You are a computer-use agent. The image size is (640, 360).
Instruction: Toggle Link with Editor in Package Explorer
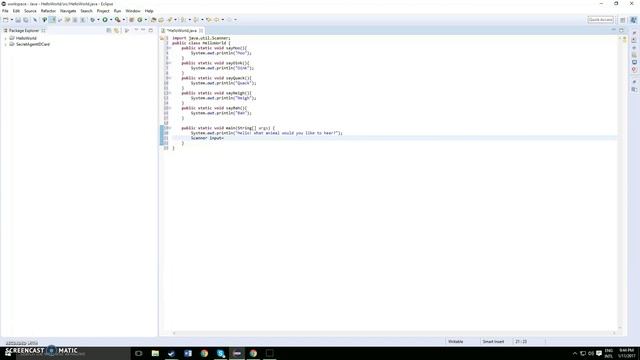coord(116,30)
